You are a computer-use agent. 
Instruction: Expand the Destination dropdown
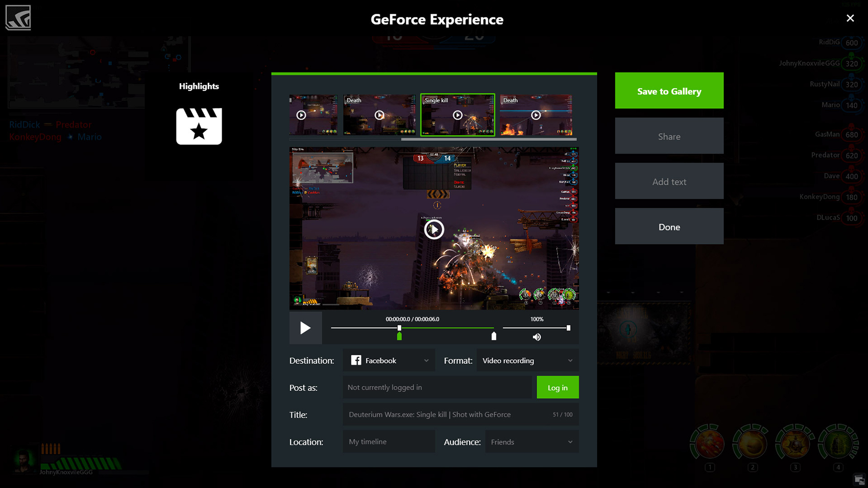point(426,360)
